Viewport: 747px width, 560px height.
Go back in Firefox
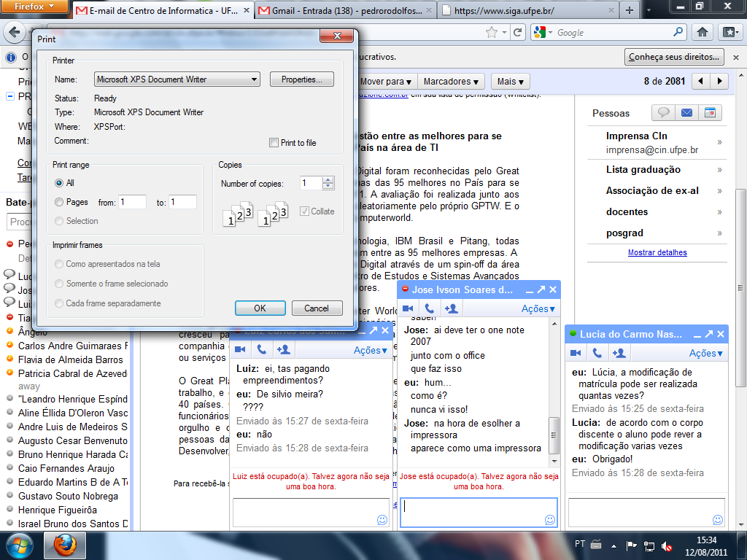coord(15,32)
